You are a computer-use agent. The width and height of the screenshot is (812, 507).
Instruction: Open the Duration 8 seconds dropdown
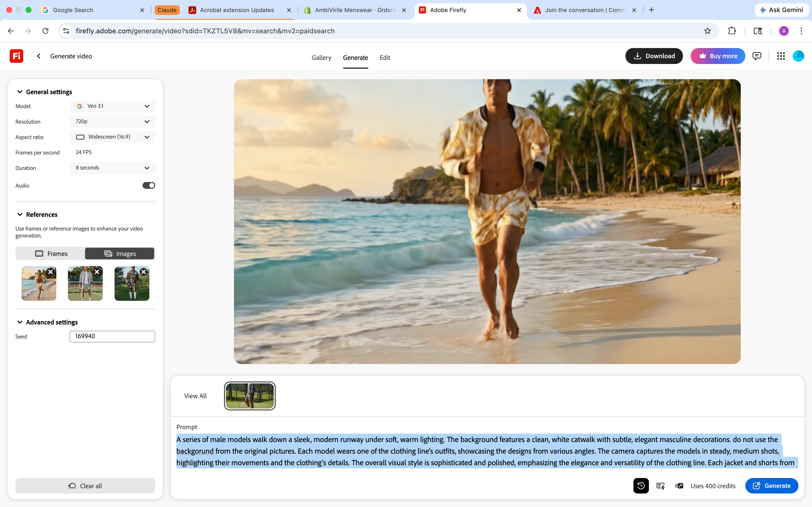pos(112,168)
